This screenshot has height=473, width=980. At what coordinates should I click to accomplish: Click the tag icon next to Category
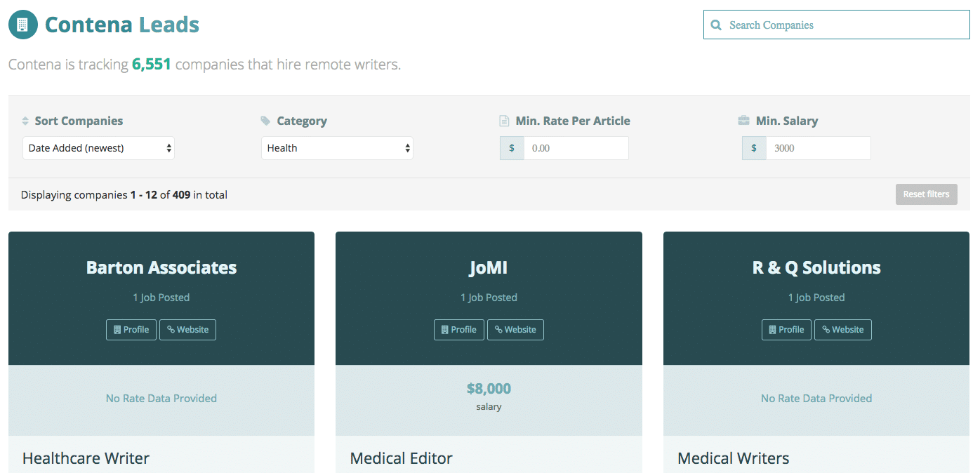click(265, 121)
